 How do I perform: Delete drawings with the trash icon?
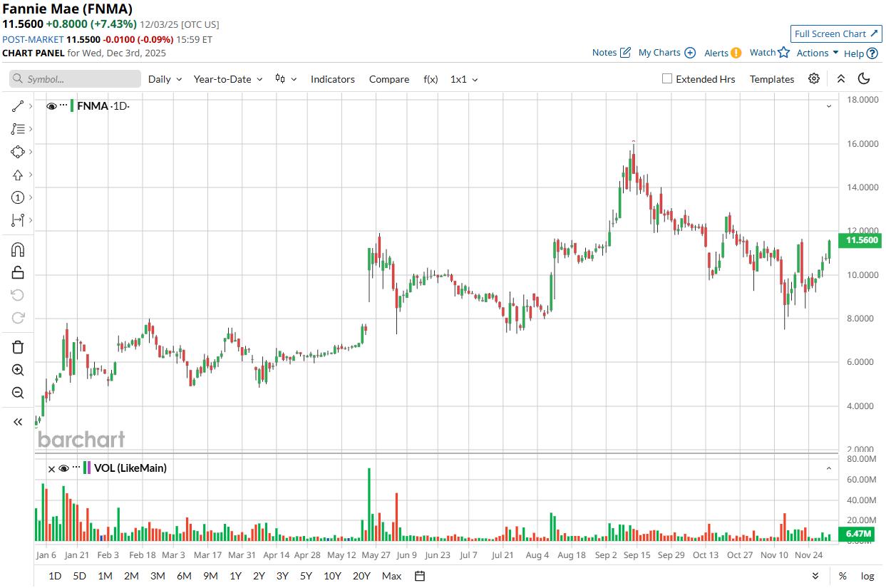tap(18, 347)
